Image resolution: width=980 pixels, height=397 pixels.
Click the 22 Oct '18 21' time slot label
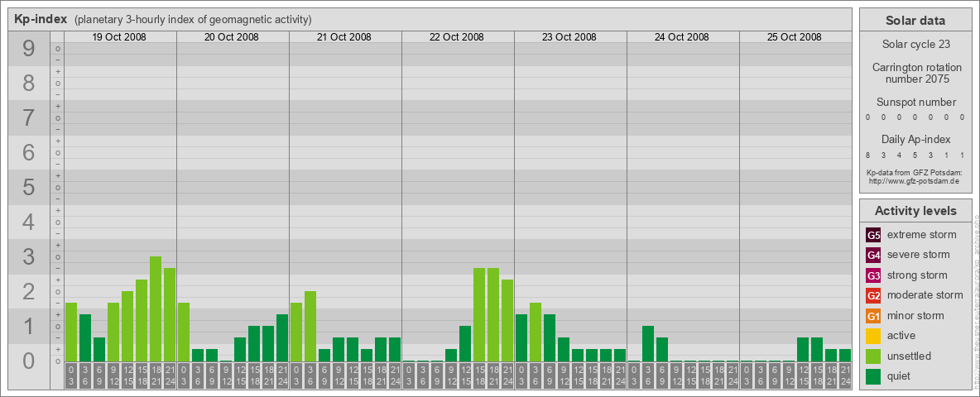(493, 375)
